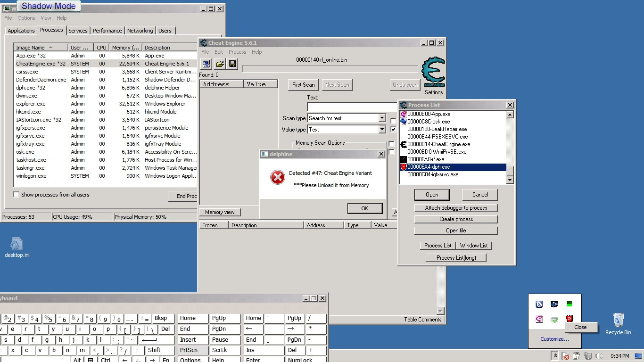Click Cancel in Process List dialog
Screen dimensions: 644x362
click(480, 195)
